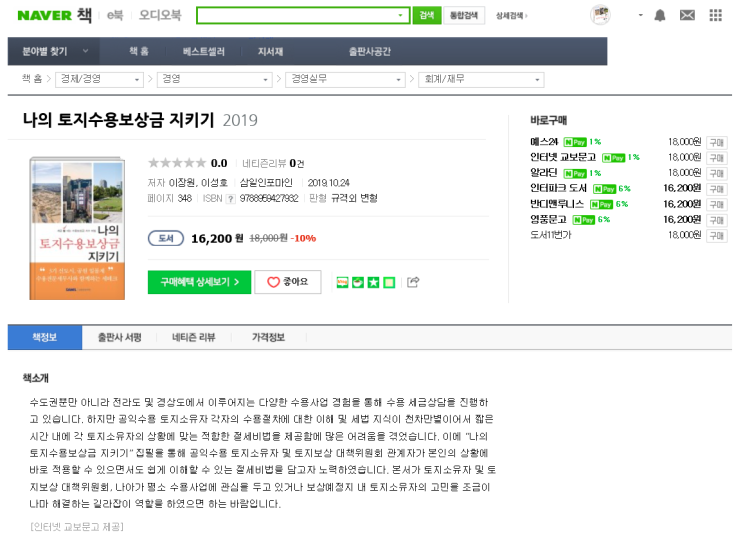Open the 출판사공간 menu item

(370, 52)
